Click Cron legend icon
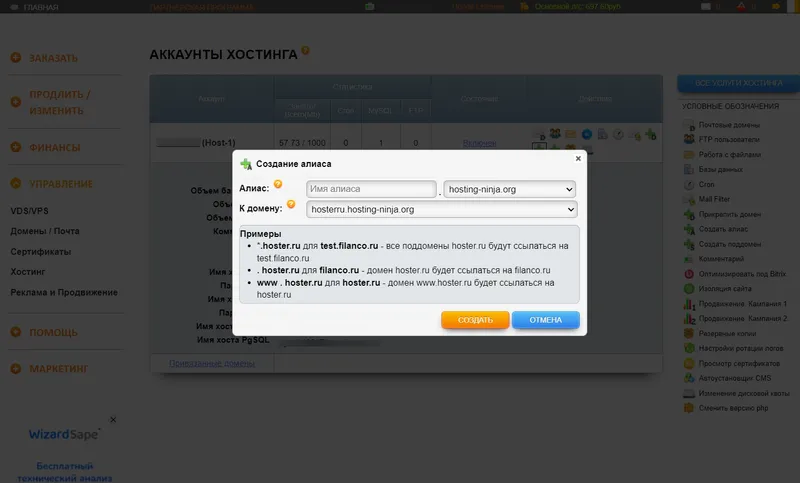Image resolution: width=800 pixels, height=483 pixels. [x=689, y=184]
